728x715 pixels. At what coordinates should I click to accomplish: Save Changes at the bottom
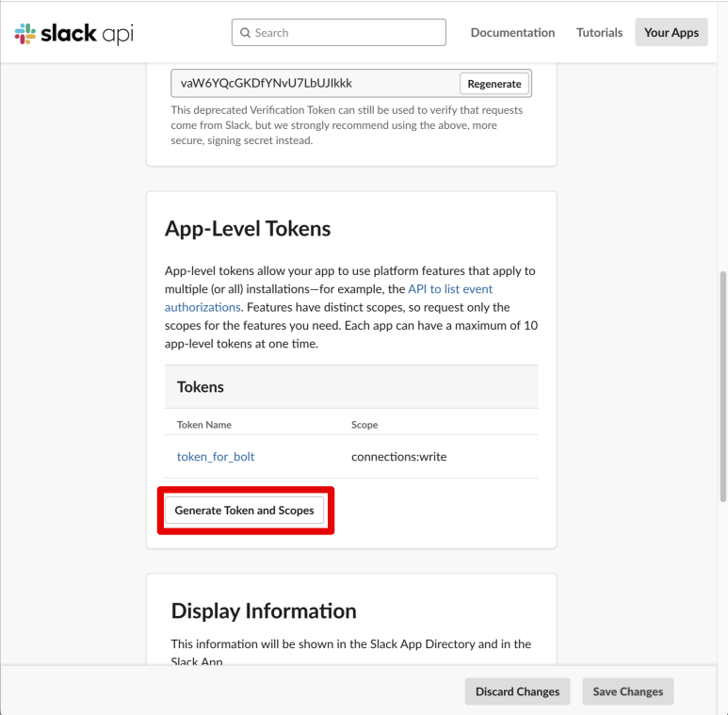628,691
